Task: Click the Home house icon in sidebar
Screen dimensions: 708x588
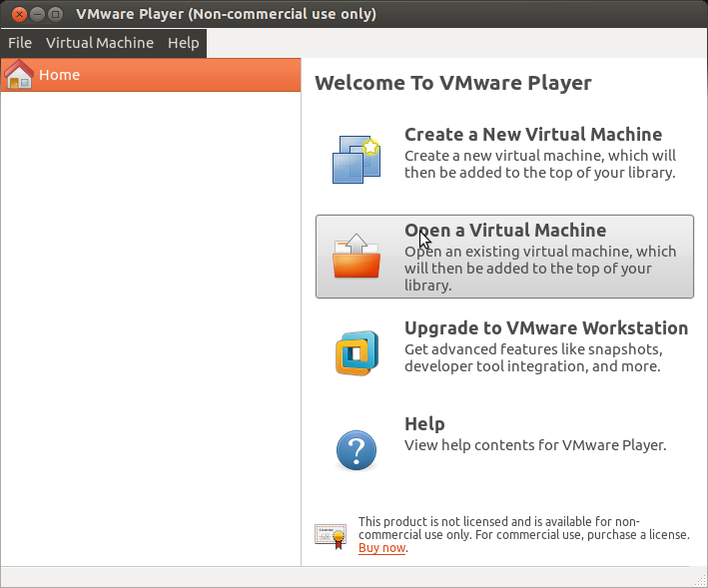Action: click(x=20, y=75)
